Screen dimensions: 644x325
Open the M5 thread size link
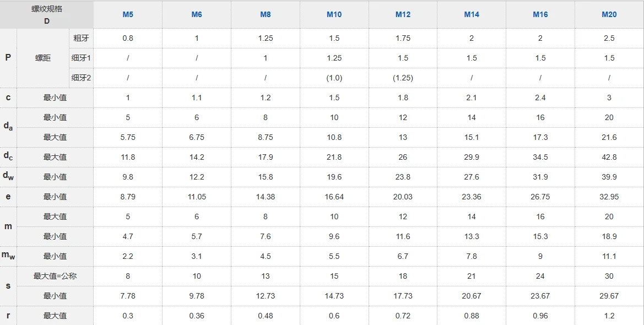click(x=128, y=14)
